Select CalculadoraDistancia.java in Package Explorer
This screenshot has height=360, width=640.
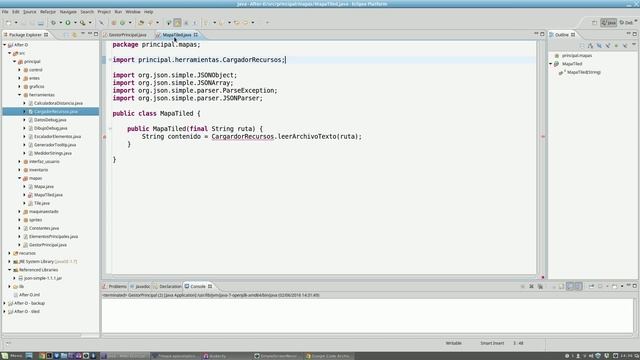(x=58, y=103)
